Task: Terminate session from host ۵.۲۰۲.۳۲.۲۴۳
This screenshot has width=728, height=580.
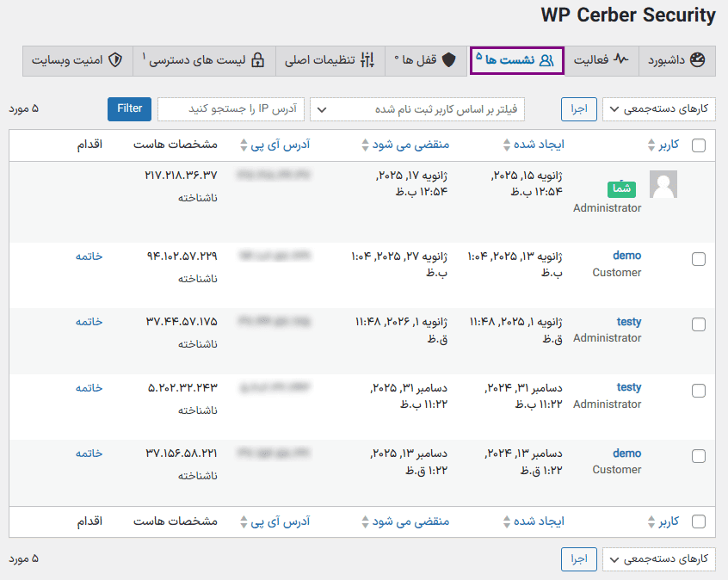Action: [89, 388]
